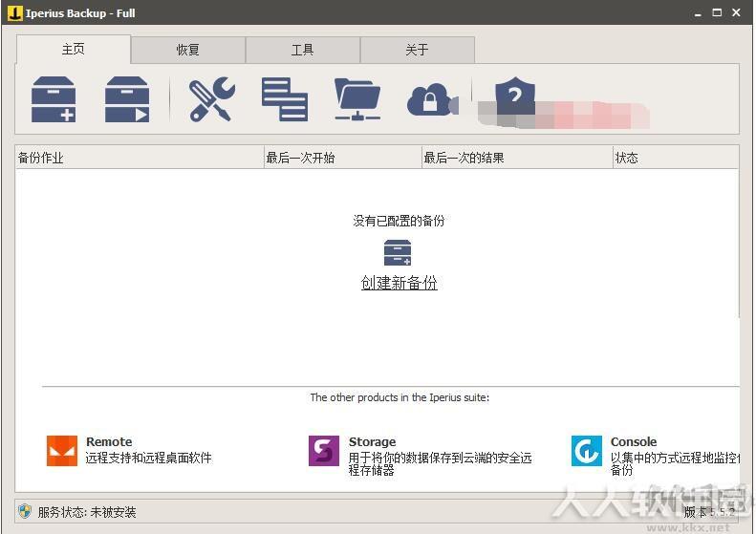The width and height of the screenshot is (756, 534).
Task: Maximize the Iperius Backup window
Action: pos(717,12)
